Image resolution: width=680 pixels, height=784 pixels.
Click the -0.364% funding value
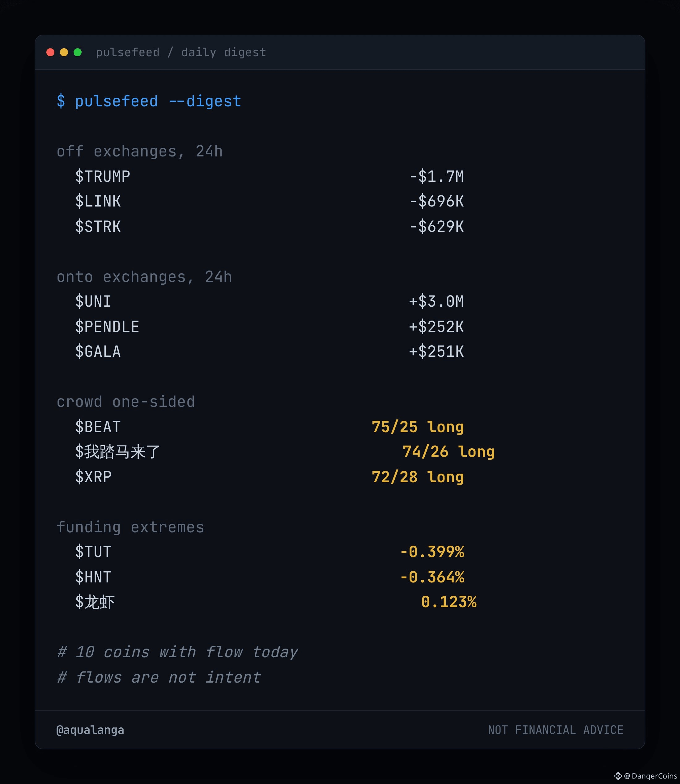432,577
